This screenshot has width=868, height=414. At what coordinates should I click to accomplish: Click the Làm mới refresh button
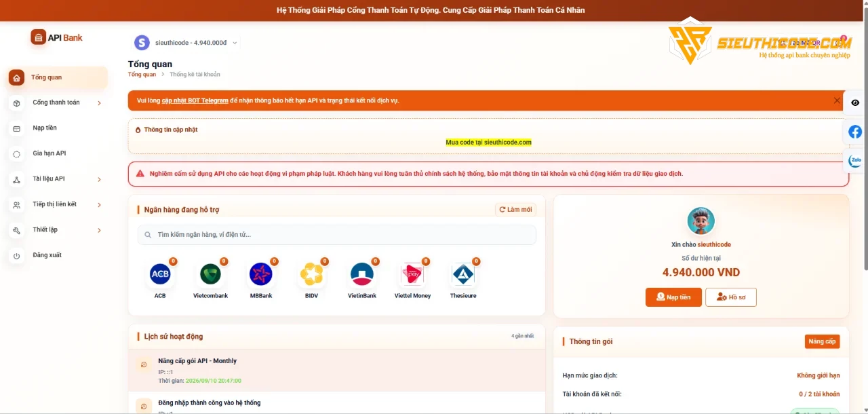(x=515, y=210)
